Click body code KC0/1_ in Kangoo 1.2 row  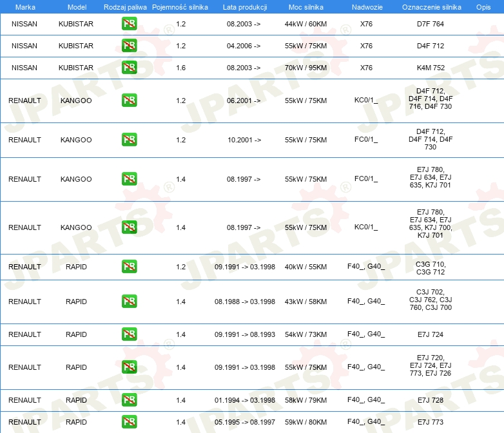tap(366, 101)
